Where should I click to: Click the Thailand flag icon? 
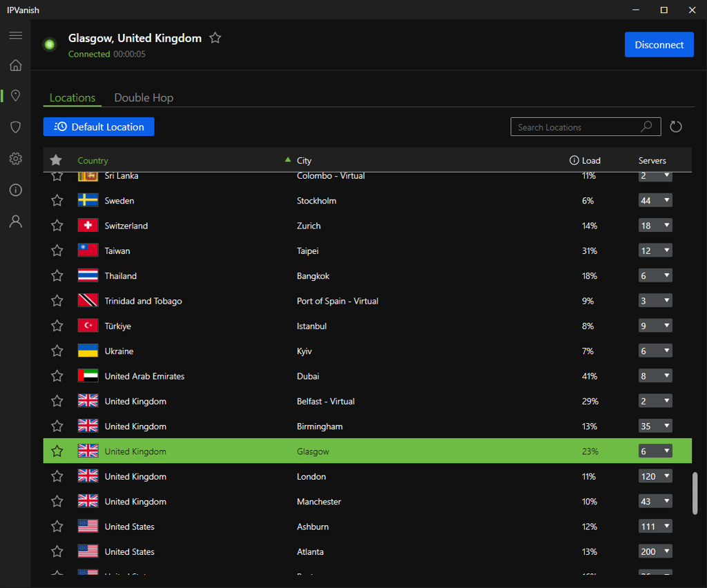(x=88, y=275)
